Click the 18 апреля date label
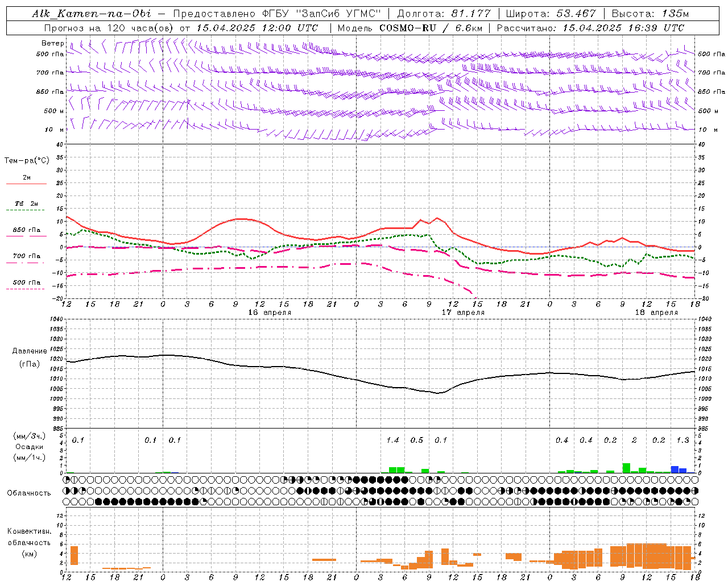The height and width of the screenshot is (582, 728). click(x=656, y=313)
